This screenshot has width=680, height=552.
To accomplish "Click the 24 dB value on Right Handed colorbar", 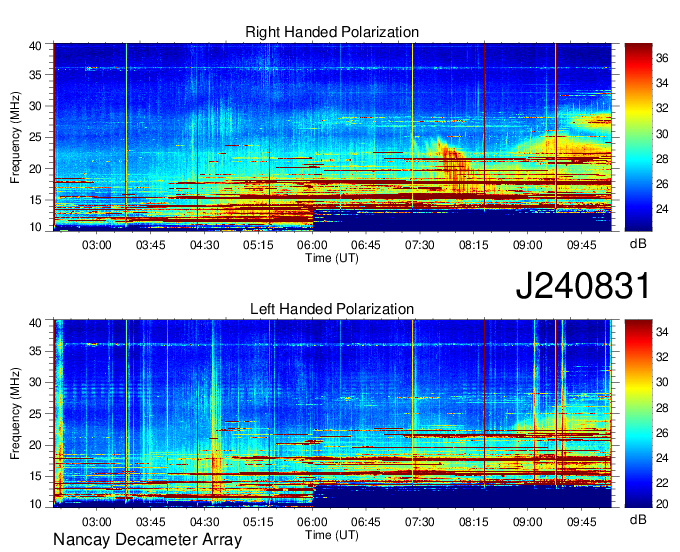I will tap(662, 209).
